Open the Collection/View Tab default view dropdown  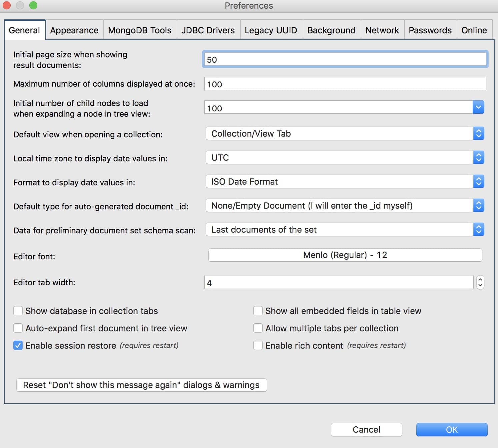point(345,134)
